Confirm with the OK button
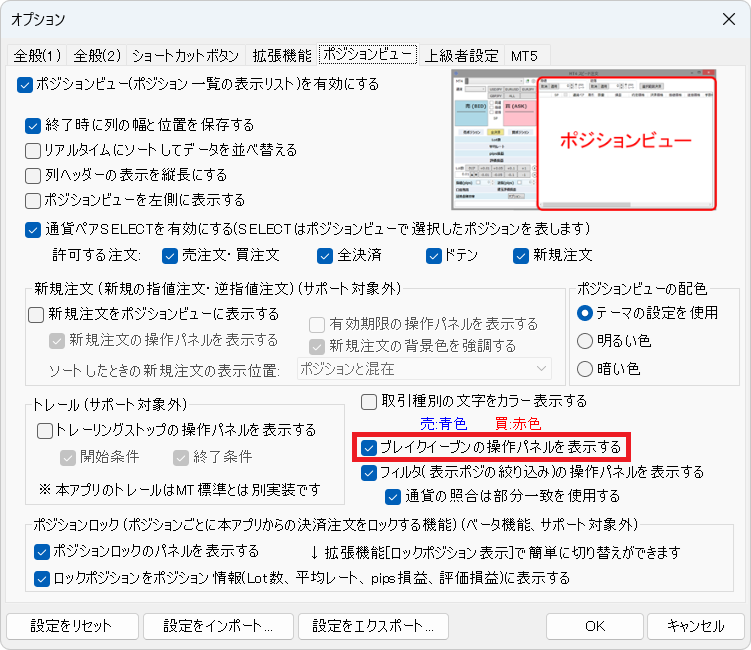 pos(595,627)
